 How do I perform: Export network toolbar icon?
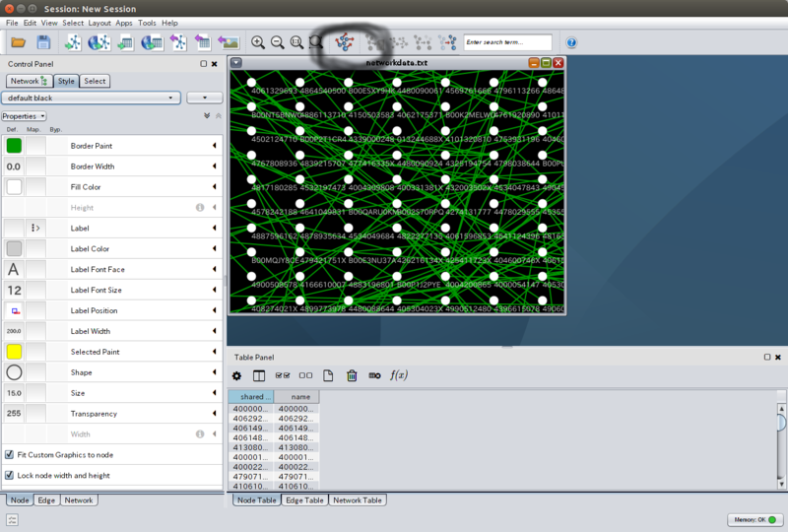[178, 42]
